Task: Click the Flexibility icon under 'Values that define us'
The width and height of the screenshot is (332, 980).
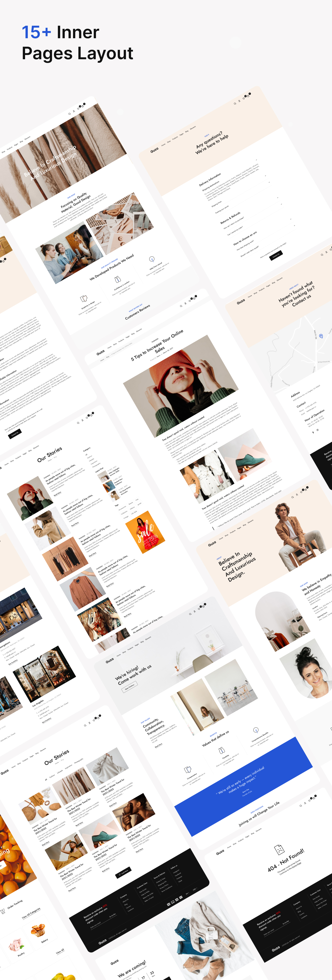Action: [x=222, y=750]
